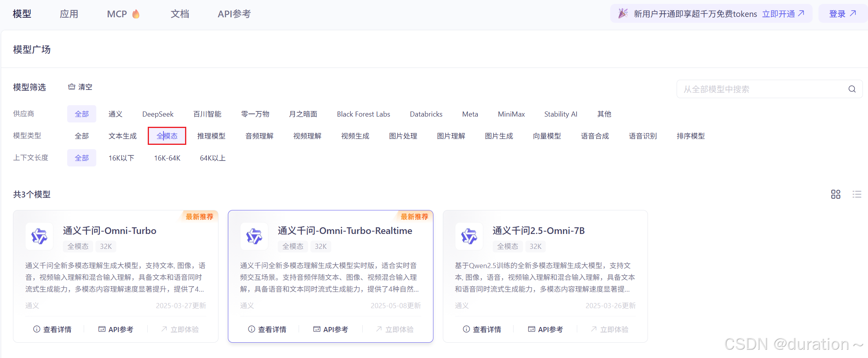Select 16K以下 context length
This screenshot has width=868, height=358.
tap(121, 158)
